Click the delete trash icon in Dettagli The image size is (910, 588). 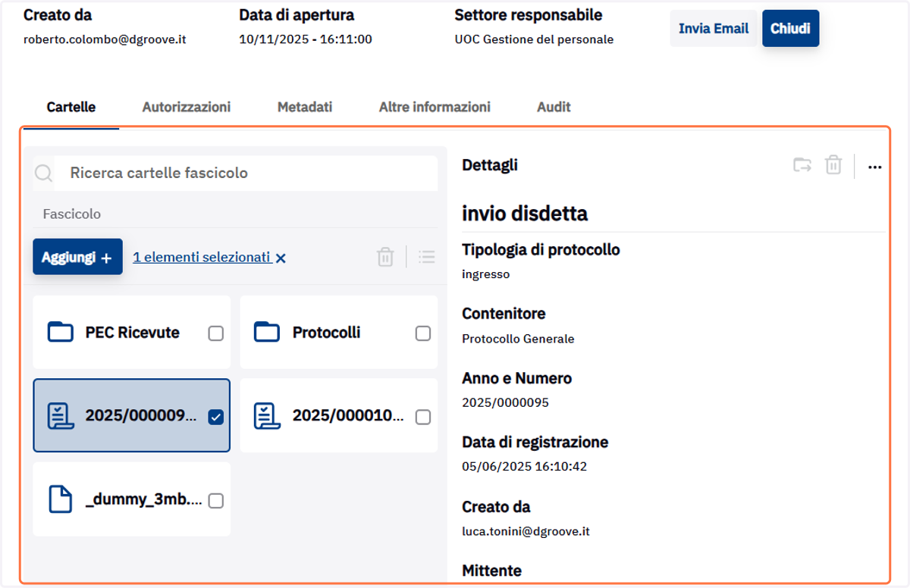pos(833,164)
